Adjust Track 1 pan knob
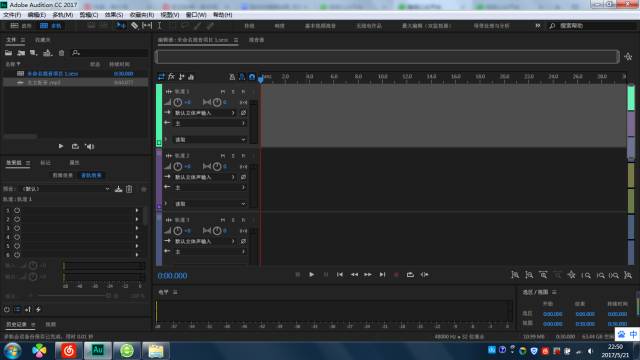Viewport: 640px width, 360px height. point(217,102)
